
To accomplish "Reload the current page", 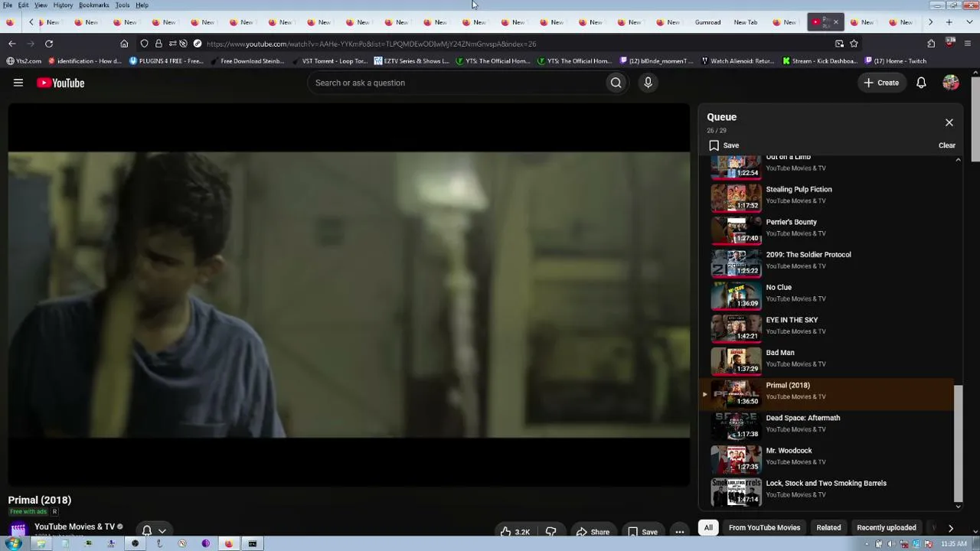I will click(x=49, y=44).
